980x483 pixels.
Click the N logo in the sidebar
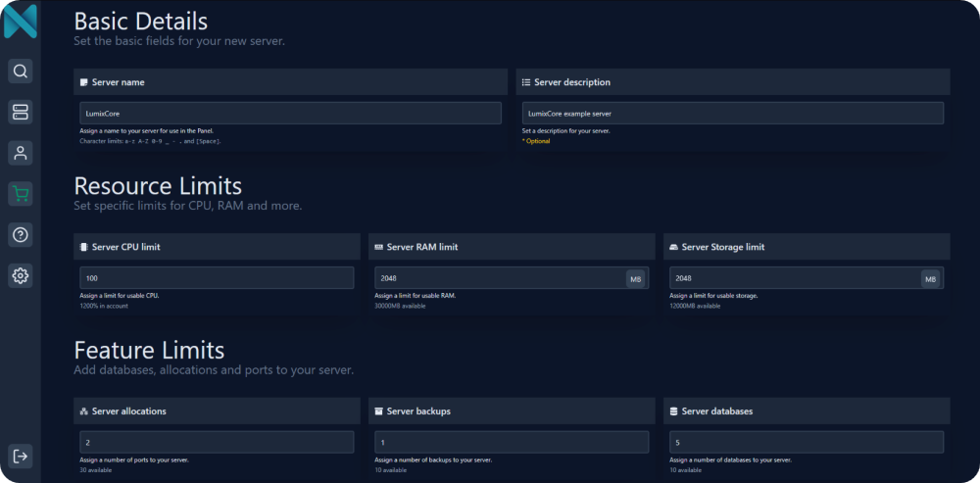pyautogui.click(x=20, y=21)
